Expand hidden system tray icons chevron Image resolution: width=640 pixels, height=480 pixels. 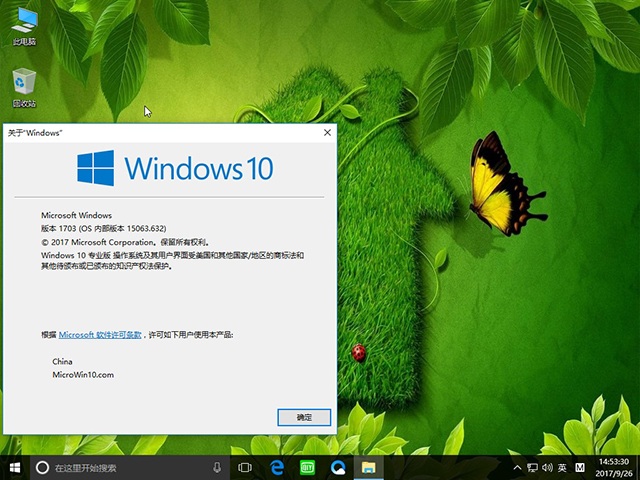coord(517,468)
